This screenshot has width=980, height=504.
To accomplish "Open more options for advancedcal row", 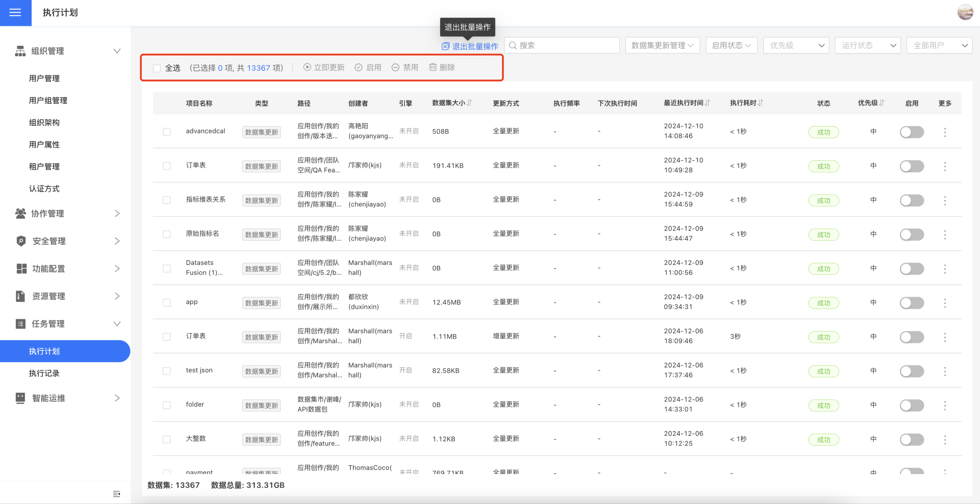I will pos(945,132).
